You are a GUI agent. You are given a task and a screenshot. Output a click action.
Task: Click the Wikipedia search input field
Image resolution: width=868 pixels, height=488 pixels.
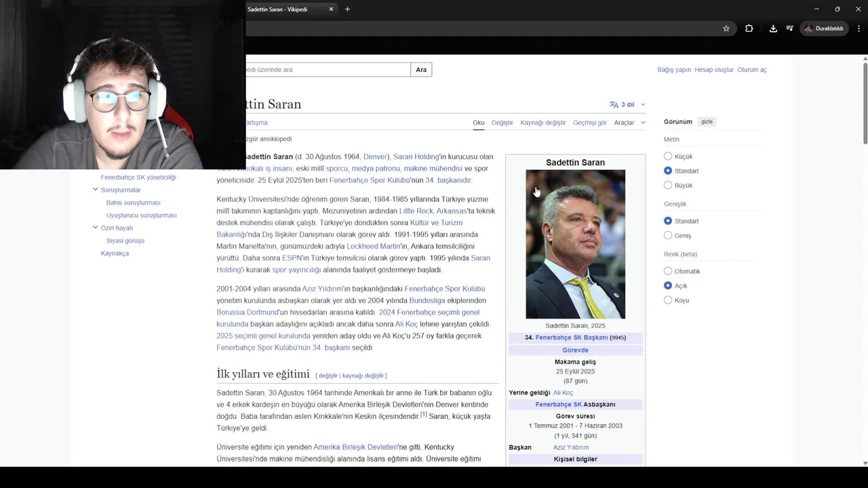[328, 70]
